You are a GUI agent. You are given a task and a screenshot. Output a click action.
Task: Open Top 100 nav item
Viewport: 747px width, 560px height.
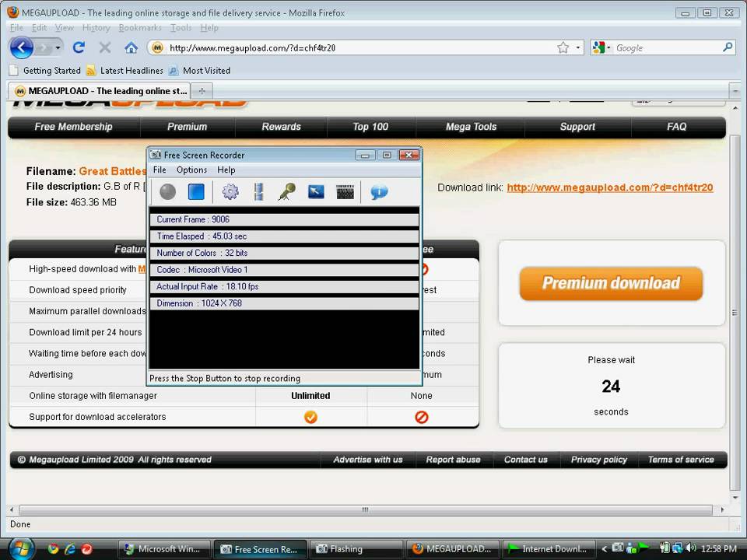pyautogui.click(x=370, y=127)
